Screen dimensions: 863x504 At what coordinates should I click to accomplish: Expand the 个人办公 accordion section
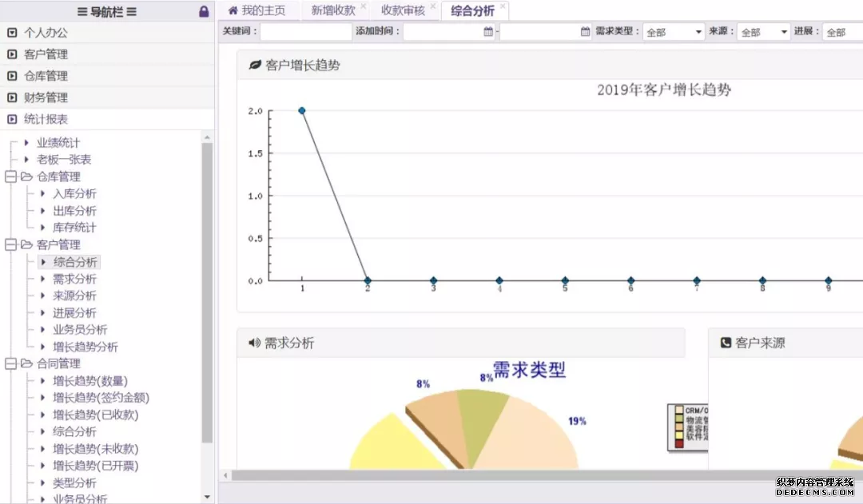pyautogui.click(x=46, y=33)
